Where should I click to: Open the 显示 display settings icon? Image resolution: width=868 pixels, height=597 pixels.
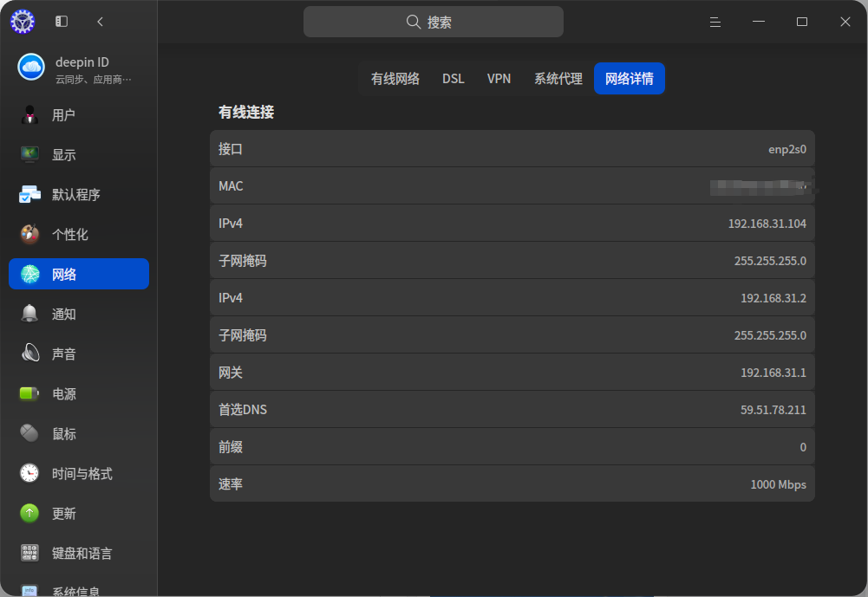pos(29,154)
